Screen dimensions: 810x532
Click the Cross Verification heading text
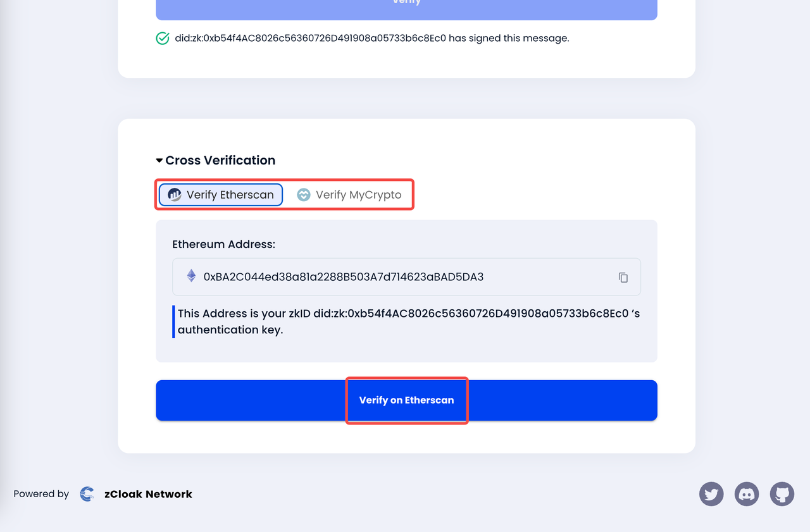click(x=220, y=161)
